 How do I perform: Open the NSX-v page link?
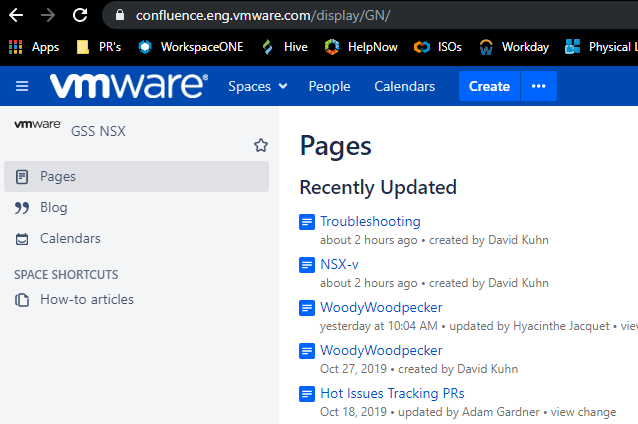(339, 264)
